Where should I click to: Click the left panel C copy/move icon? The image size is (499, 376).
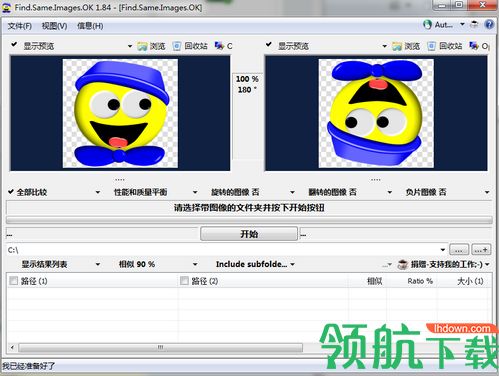[219, 46]
